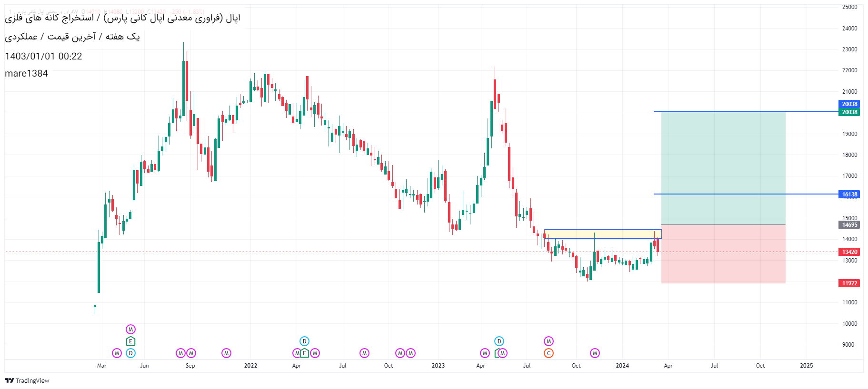Image resolution: width=868 pixels, height=389 pixels.
Task: Click the mare1384 author text
Action: point(26,73)
